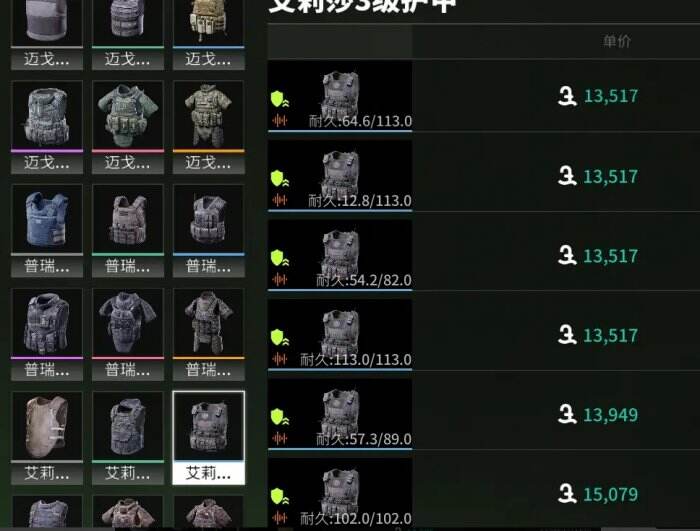Screen dimensions: 700x531
Task: Select the highlighted 艾莉 armor item
Action: click(x=208, y=438)
